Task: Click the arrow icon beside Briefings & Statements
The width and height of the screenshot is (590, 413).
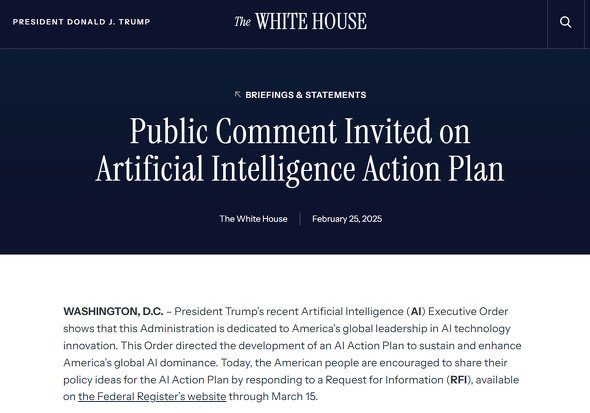Action: tap(237, 94)
